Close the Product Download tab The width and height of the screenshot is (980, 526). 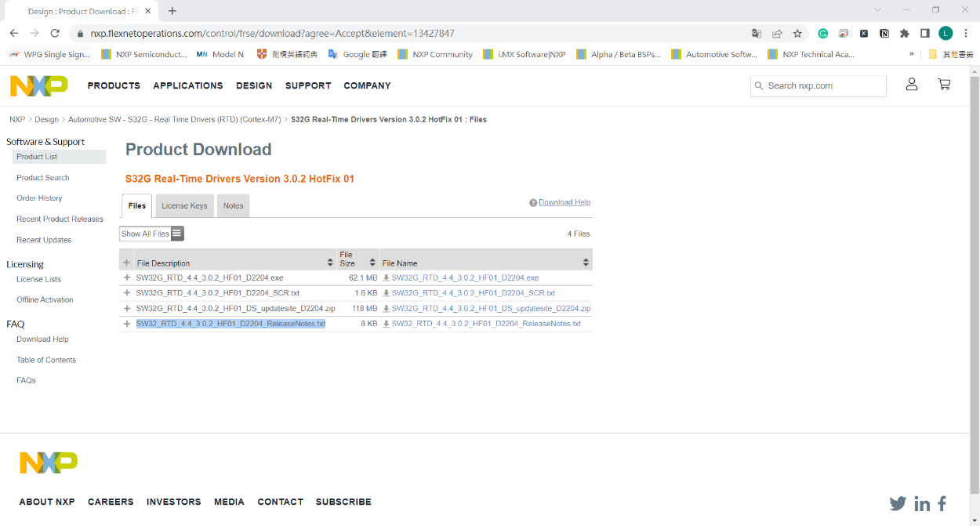point(148,11)
